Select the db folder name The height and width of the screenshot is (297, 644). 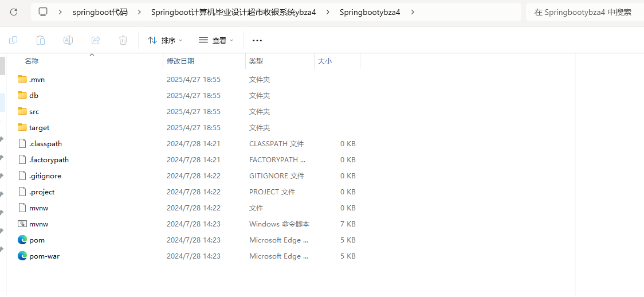(x=34, y=96)
